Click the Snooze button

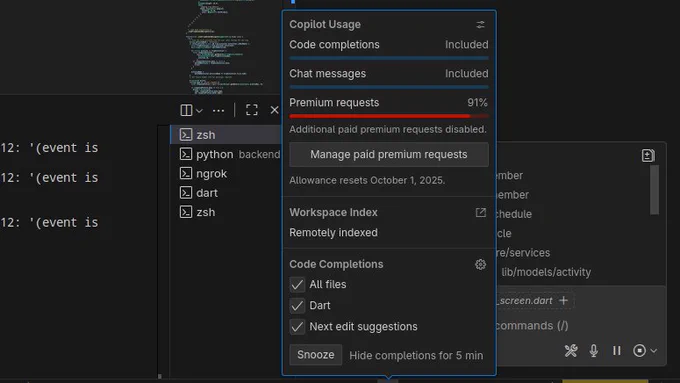coord(316,355)
